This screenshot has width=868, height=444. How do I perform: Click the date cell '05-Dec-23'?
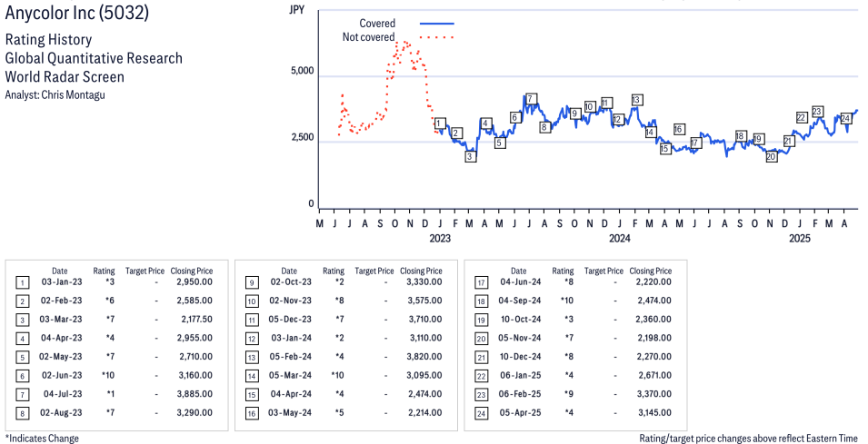click(x=291, y=320)
